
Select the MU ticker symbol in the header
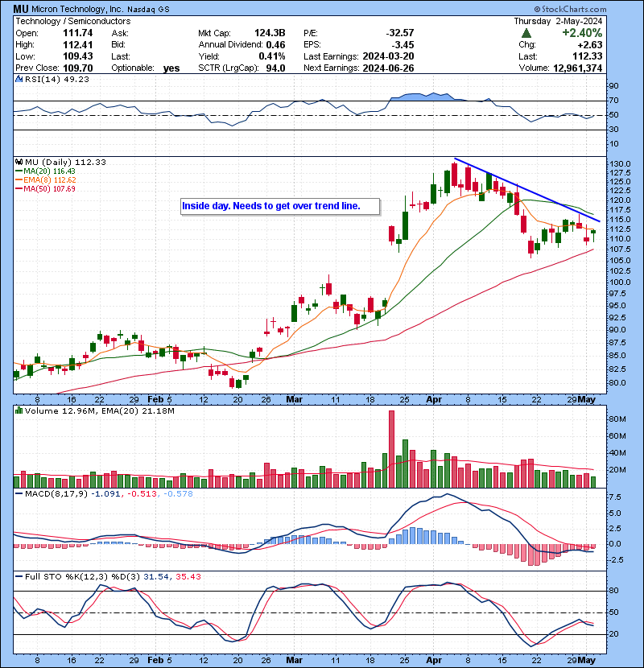tap(21, 9)
